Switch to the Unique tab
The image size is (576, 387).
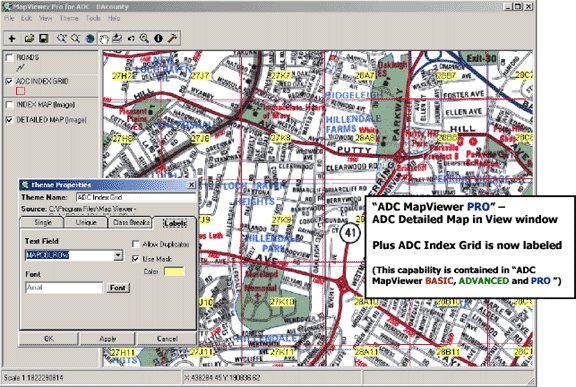pos(86,223)
